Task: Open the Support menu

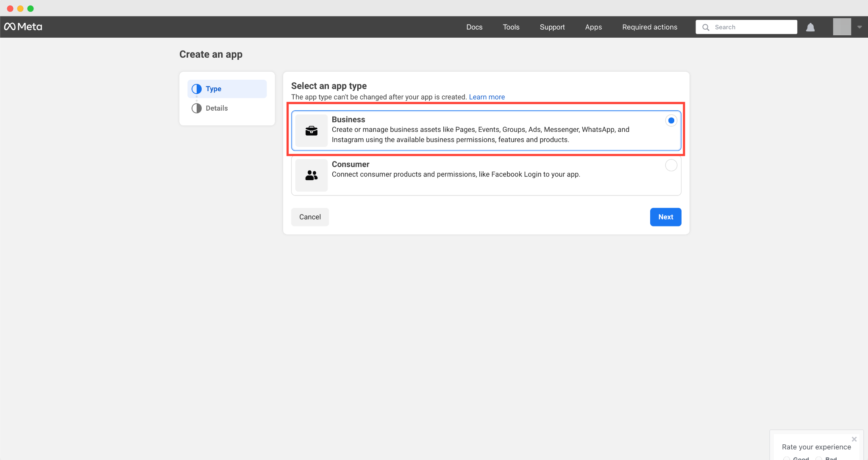Action: click(552, 27)
